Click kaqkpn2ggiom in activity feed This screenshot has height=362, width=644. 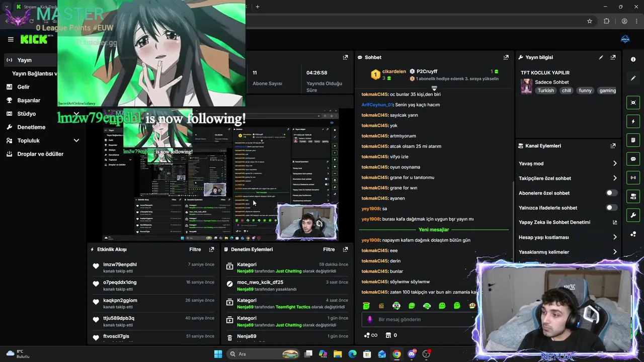click(120, 301)
